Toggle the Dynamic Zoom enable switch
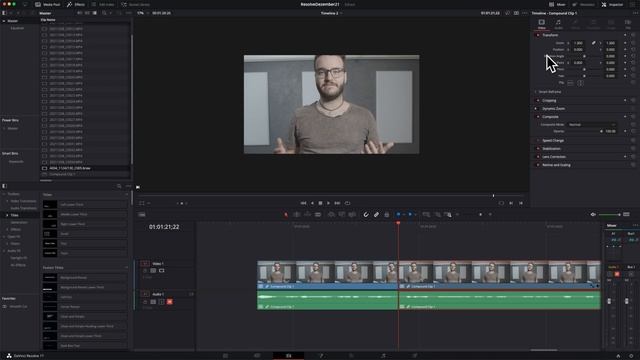 click(x=538, y=109)
